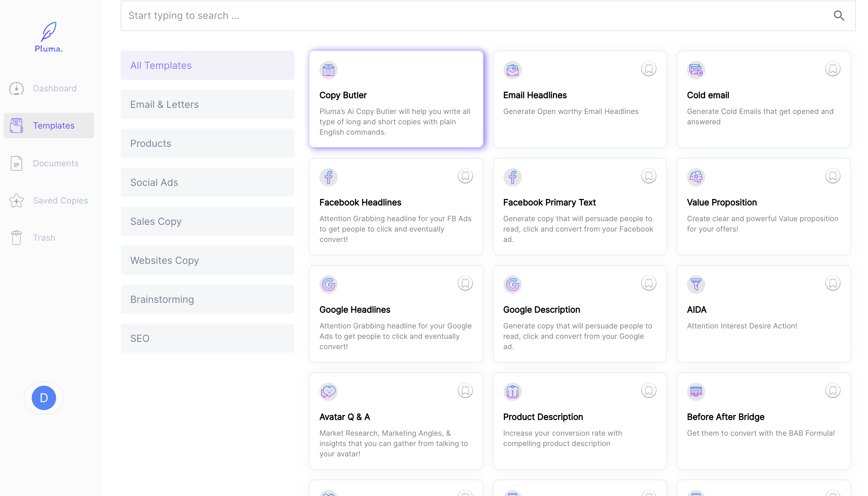
Task: Select the Email & Letters category
Action: [x=207, y=104]
